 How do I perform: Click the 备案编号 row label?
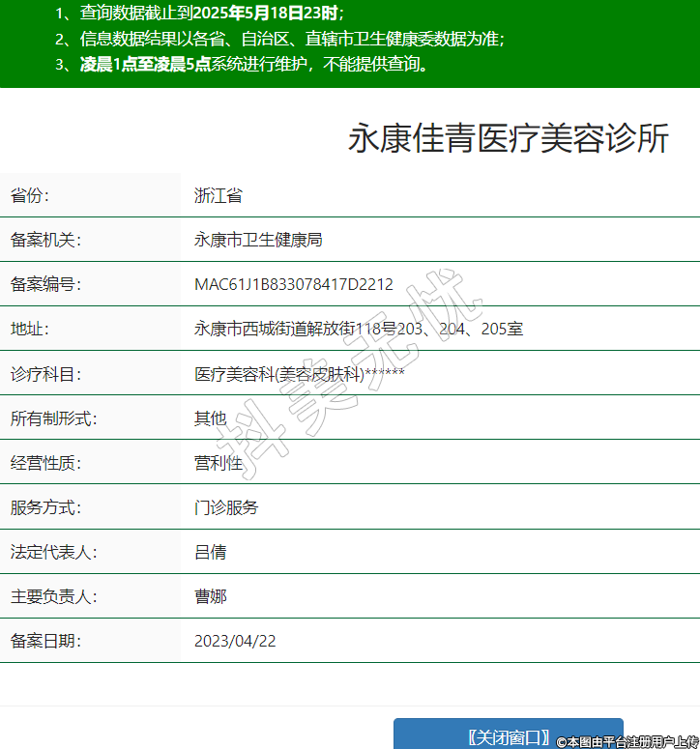tap(46, 284)
